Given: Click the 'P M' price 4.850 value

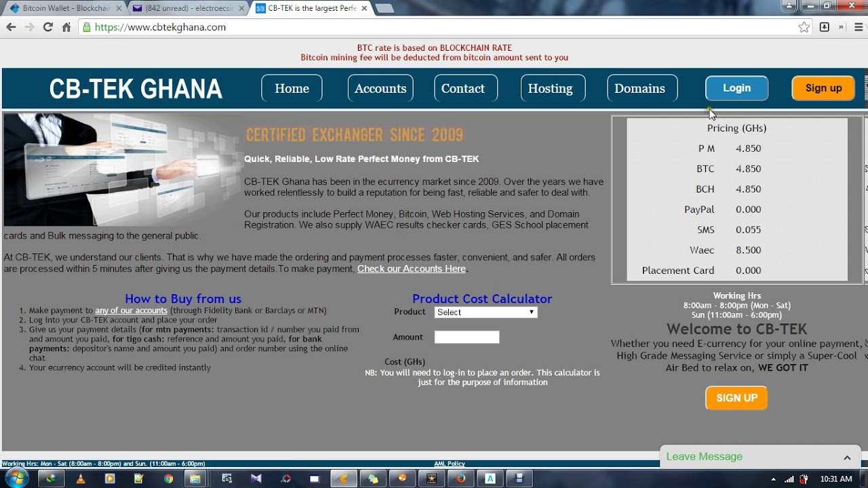Looking at the screenshot, I should [x=748, y=148].
